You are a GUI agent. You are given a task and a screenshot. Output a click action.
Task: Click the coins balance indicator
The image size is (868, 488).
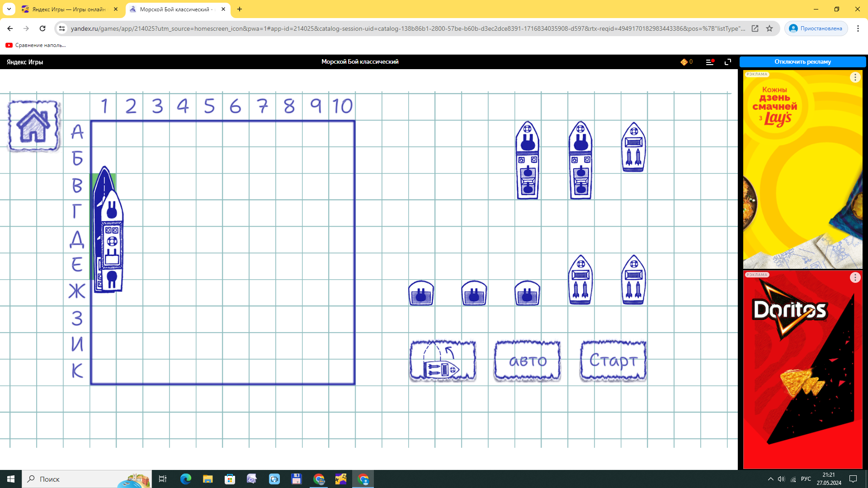tap(686, 62)
